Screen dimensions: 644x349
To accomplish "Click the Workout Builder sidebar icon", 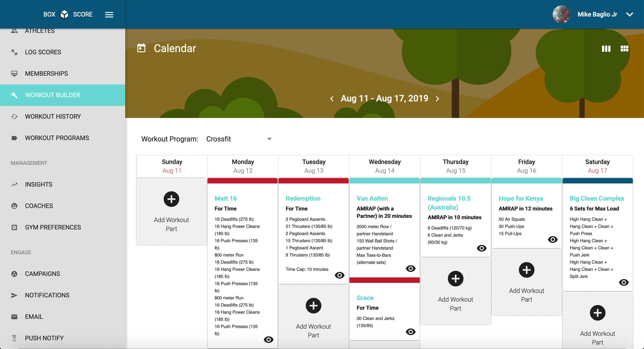I will pos(14,95).
